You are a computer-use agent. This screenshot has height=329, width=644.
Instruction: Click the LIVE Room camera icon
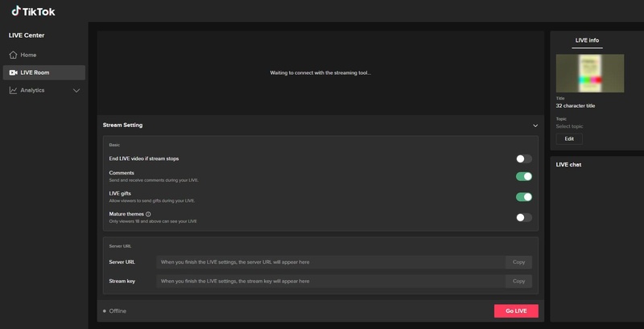click(13, 72)
